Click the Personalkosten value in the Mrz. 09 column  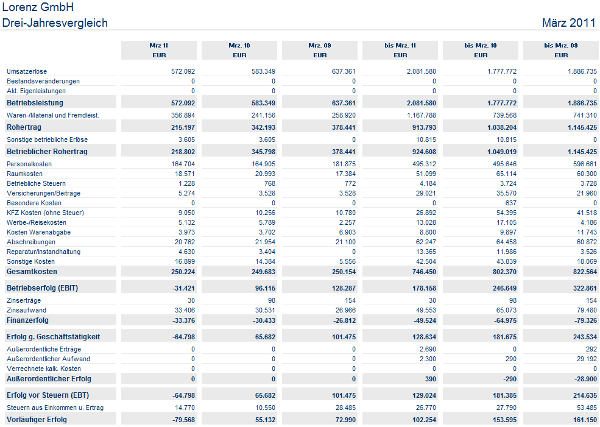(344, 164)
